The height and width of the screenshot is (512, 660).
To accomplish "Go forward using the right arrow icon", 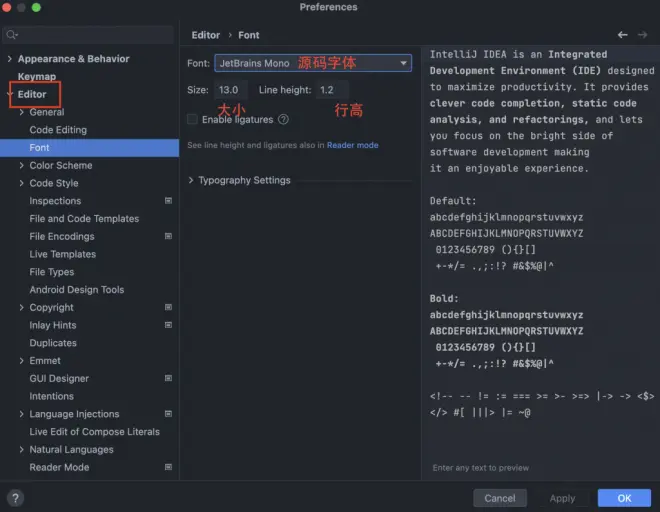I will click(x=642, y=35).
